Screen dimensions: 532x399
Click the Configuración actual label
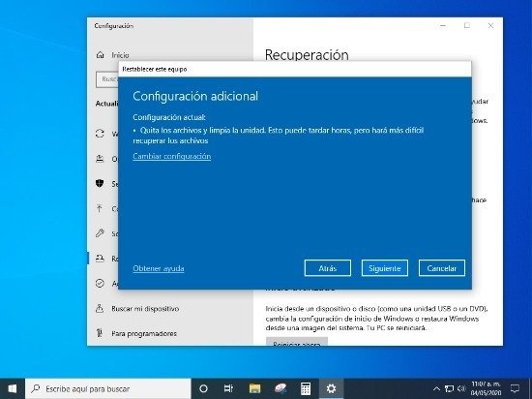pyautogui.click(x=169, y=117)
